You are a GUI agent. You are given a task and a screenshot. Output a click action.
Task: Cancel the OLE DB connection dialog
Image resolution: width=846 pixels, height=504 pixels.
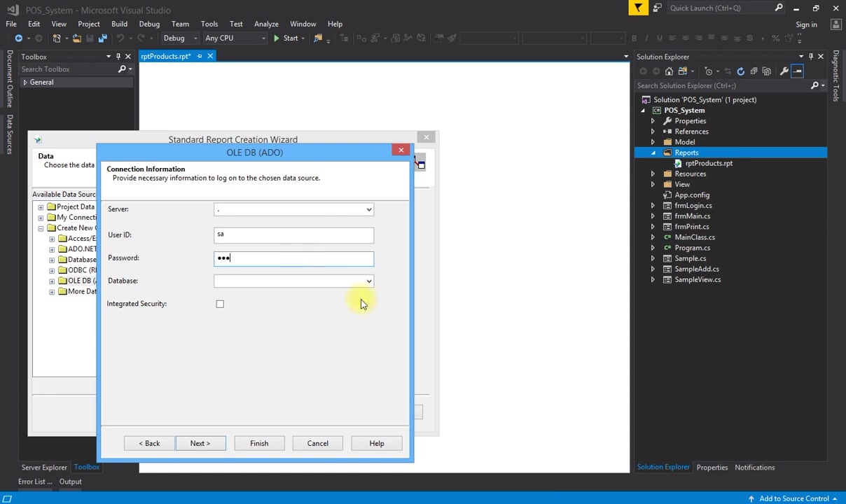(318, 443)
